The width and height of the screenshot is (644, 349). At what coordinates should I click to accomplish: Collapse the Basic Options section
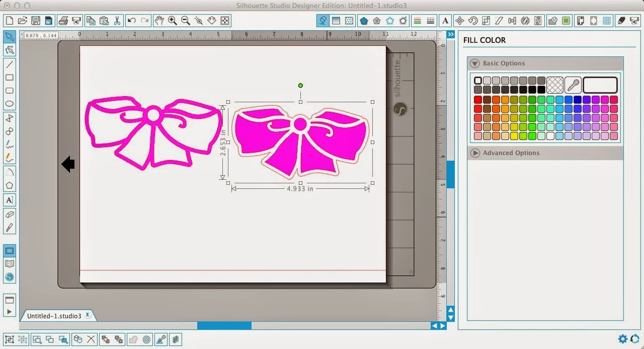point(474,63)
